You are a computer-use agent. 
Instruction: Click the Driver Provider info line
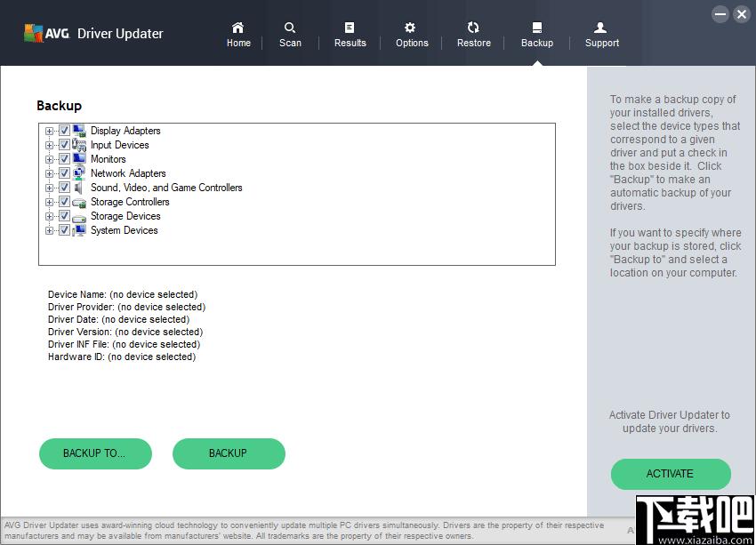click(x=126, y=307)
